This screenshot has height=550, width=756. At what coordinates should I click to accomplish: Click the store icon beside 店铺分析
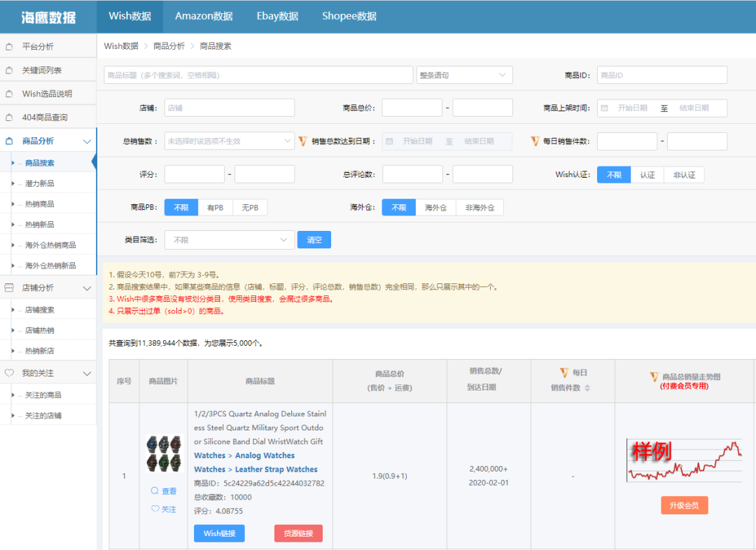tap(9, 288)
